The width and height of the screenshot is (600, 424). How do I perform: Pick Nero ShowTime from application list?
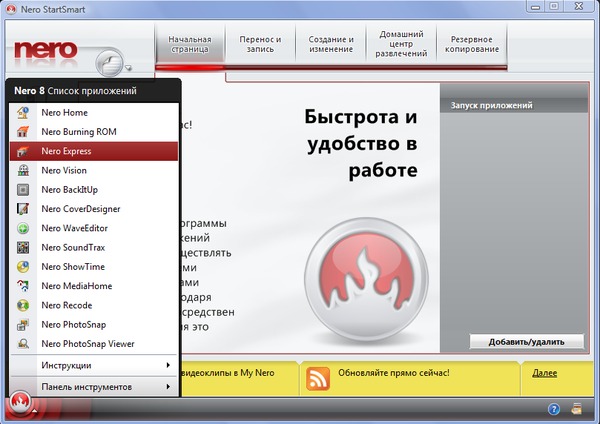(x=94, y=267)
